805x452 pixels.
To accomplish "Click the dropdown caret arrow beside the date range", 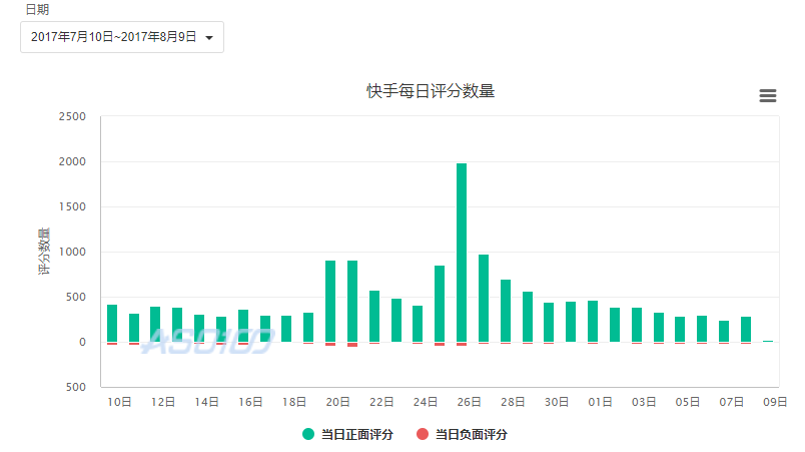I will pyautogui.click(x=209, y=37).
